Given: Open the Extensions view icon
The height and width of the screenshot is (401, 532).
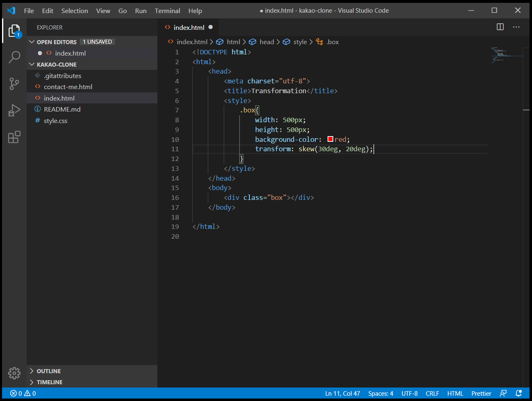Looking at the screenshot, I should pos(14,137).
